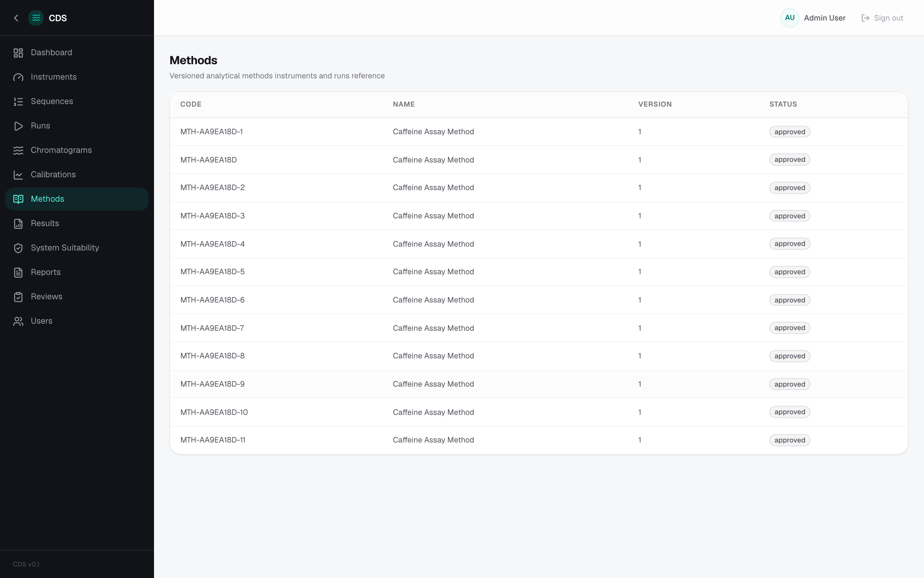Click the System Suitability shield icon
924x578 pixels.
tap(18, 248)
